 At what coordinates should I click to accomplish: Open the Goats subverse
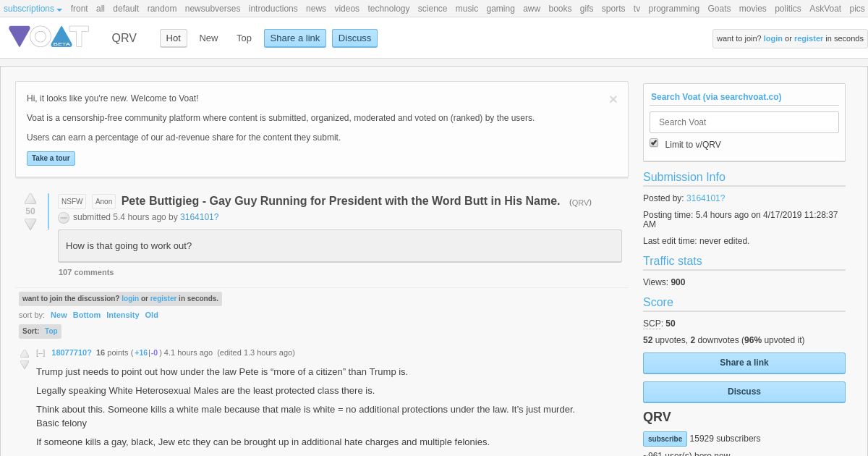719,9
